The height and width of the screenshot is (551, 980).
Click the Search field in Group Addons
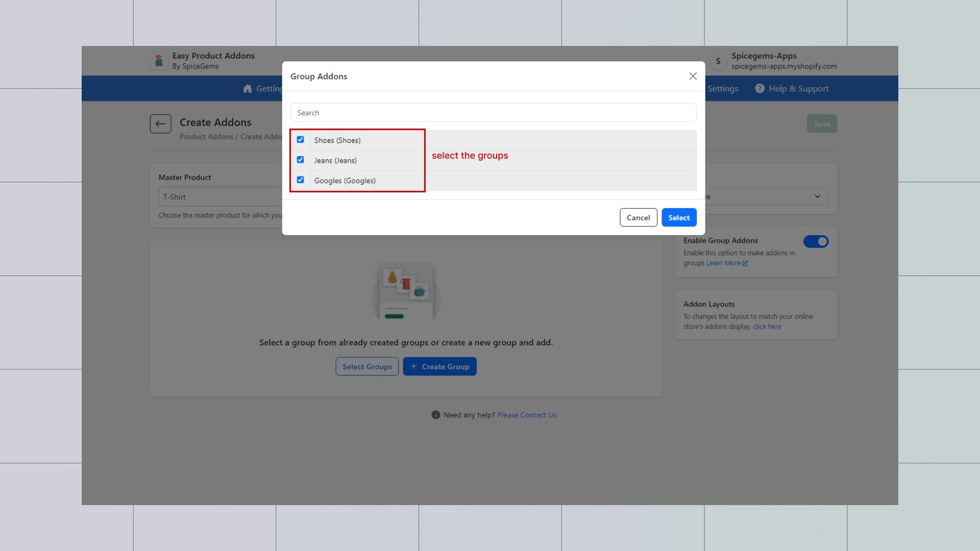(x=493, y=113)
